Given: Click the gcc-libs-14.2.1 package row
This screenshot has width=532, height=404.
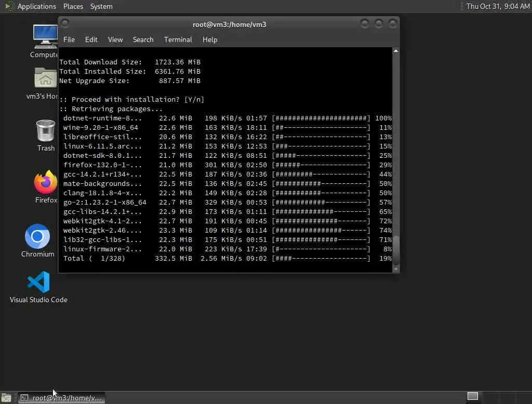Looking at the screenshot, I should coord(228,211).
